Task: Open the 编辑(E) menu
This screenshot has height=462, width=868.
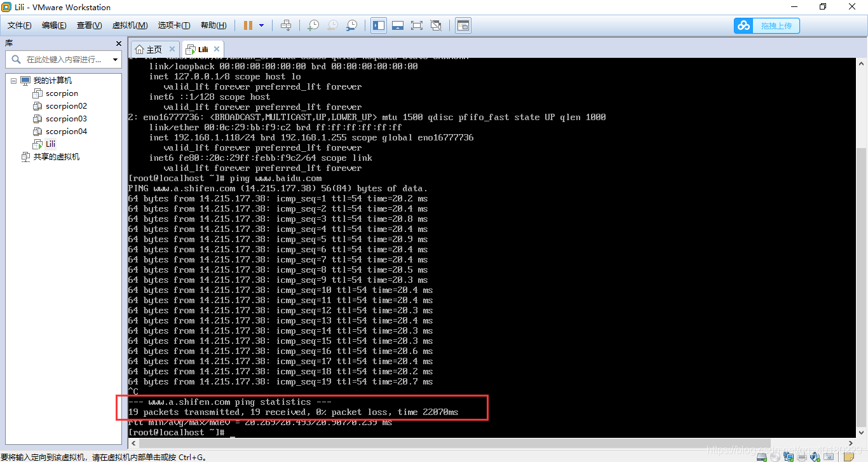Action: [54, 25]
